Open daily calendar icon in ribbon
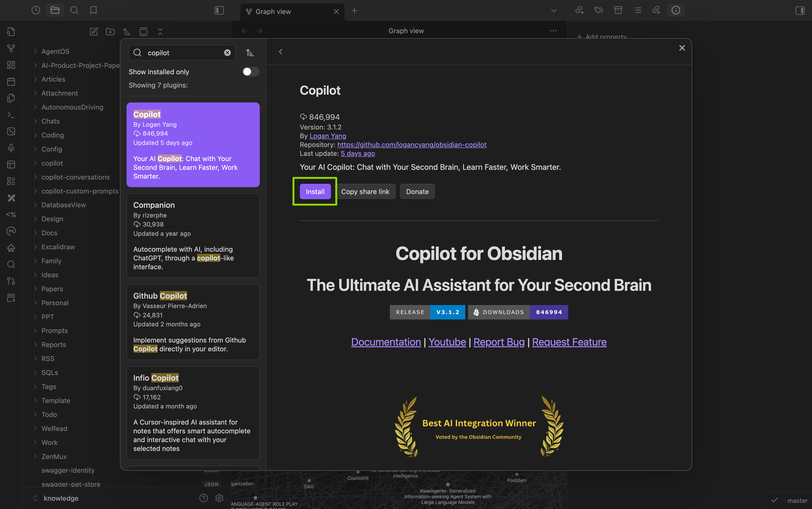 (11, 81)
